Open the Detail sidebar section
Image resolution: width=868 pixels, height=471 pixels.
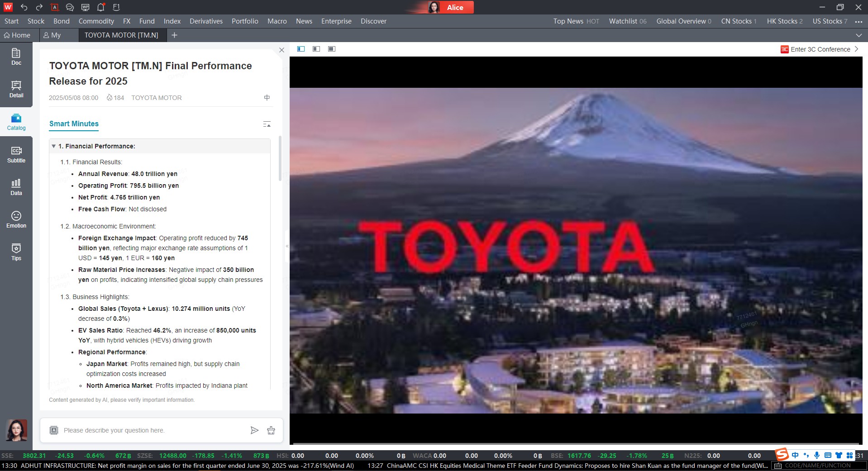(16, 90)
